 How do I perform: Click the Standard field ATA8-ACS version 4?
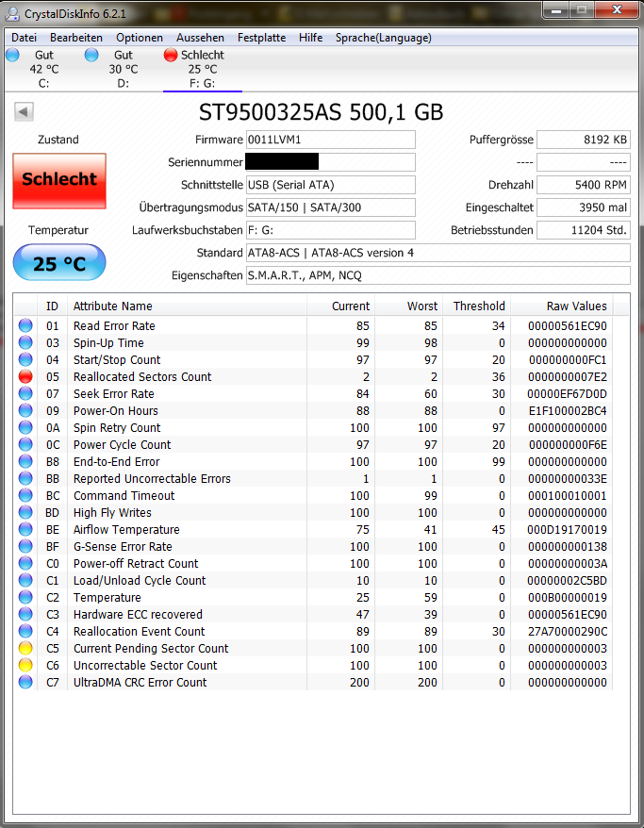pos(438,253)
